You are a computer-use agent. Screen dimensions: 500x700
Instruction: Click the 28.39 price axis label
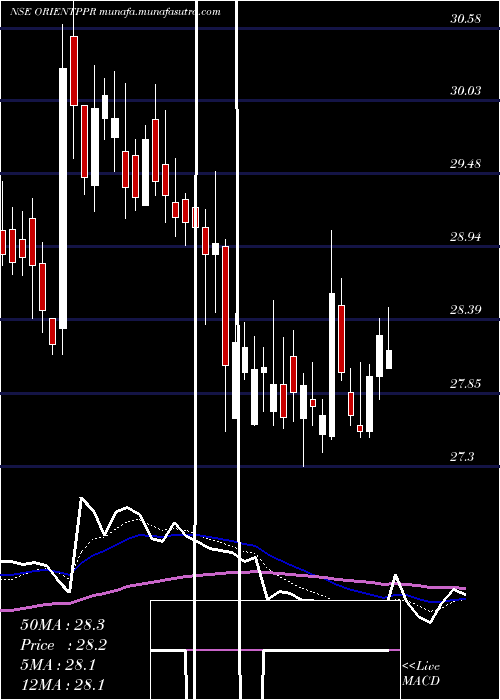[465, 309]
